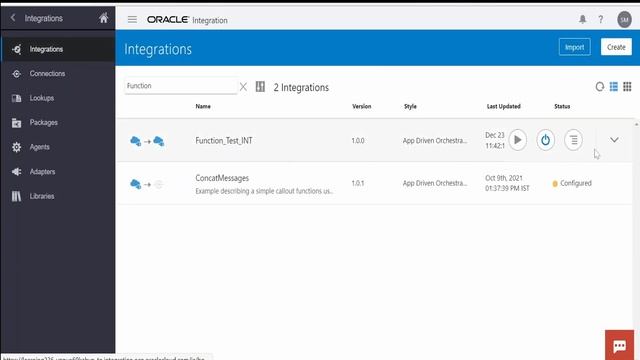The width and height of the screenshot is (640, 360).
Task: Click the Name column header
Action: (203, 107)
